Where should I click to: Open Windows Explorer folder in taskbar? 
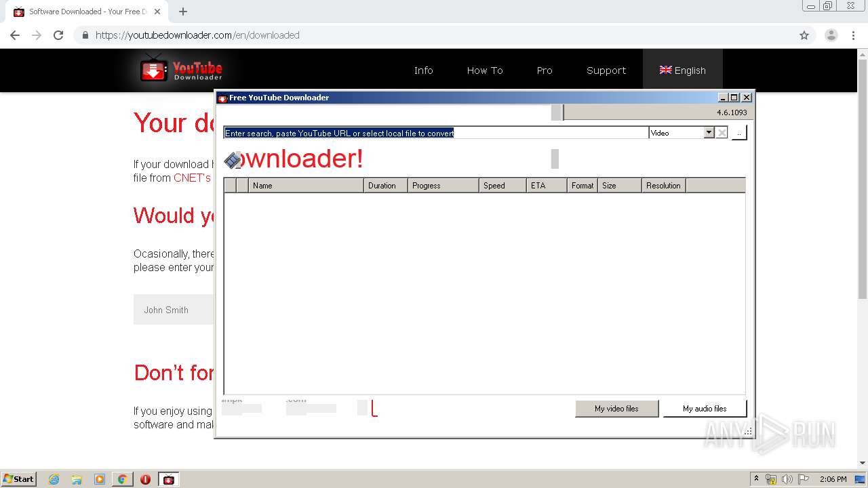coord(77,479)
